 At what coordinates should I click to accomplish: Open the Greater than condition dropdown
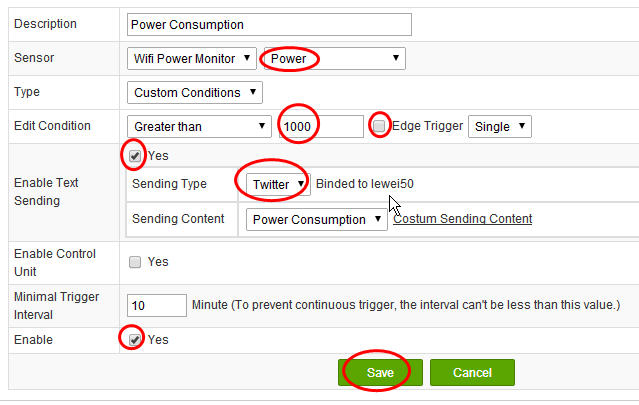(199, 127)
